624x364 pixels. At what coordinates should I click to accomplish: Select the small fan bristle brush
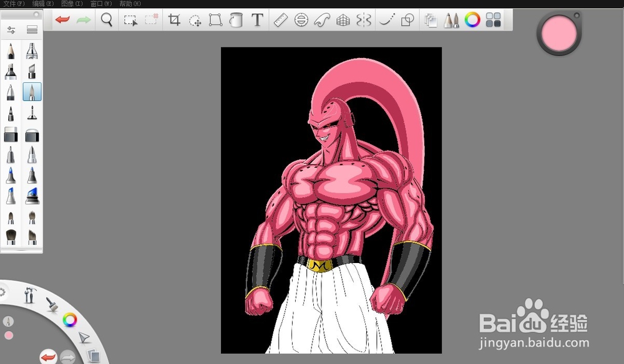[32, 218]
